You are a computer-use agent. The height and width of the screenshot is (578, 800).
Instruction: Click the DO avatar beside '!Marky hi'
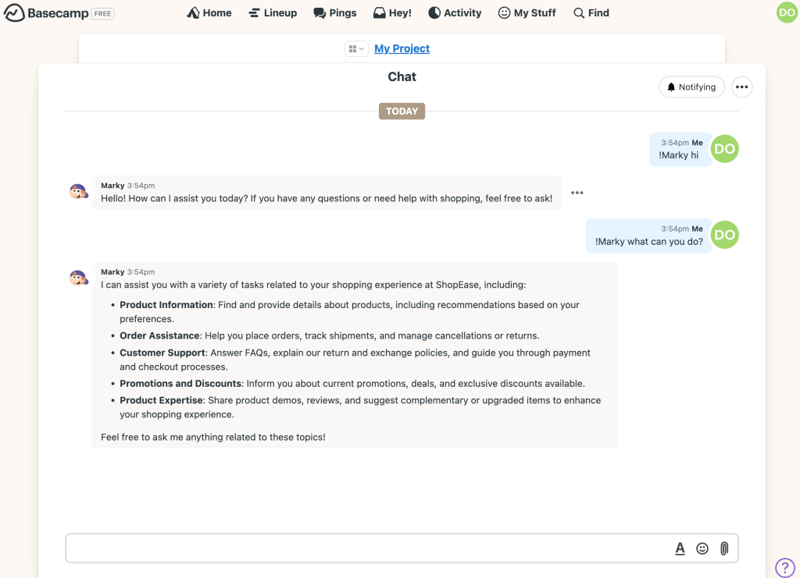click(x=725, y=149)
